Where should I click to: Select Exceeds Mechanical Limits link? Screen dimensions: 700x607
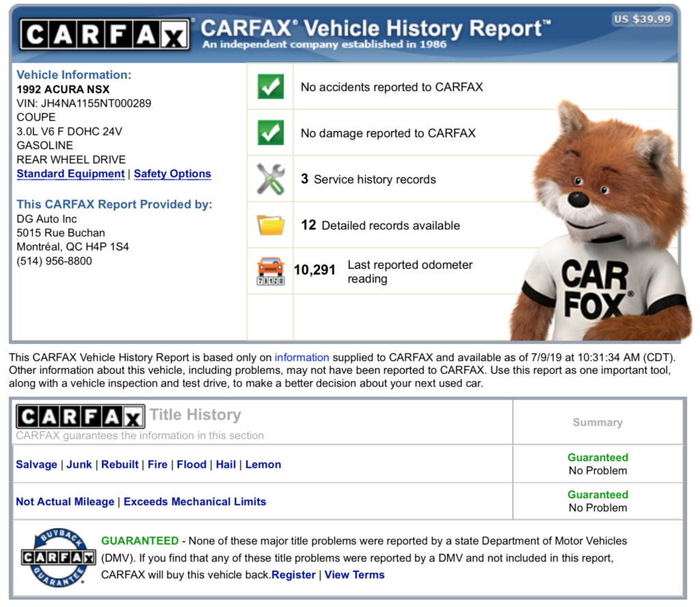(x=195, y=501)
